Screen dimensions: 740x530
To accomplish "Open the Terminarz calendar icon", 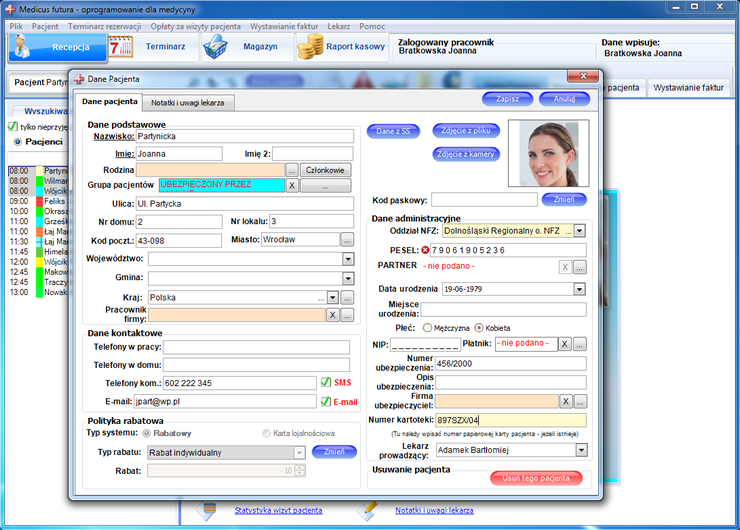I will 121,47.
